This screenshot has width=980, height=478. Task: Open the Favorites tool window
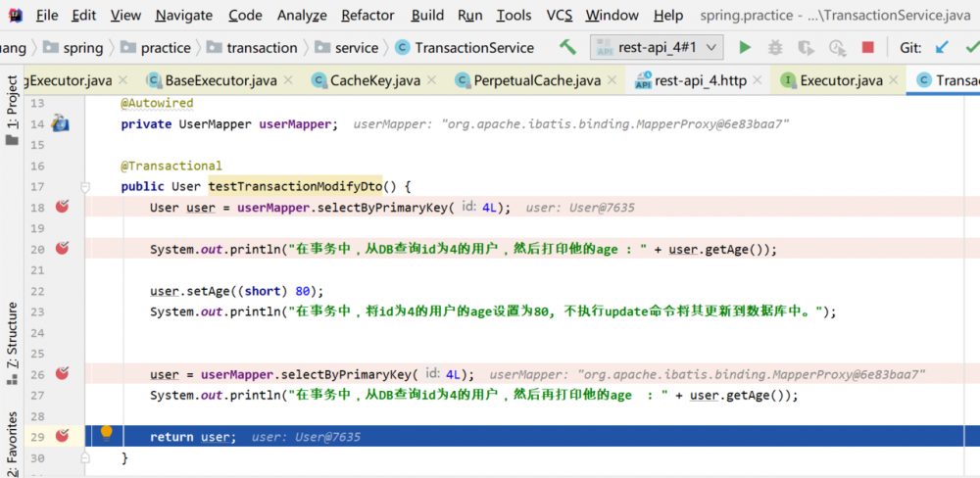(x=12, y=444)
